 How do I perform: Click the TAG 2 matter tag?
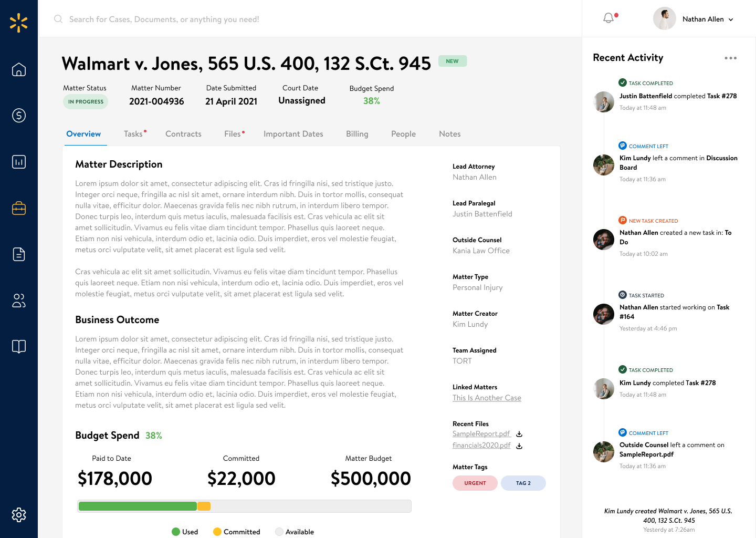pos(523,483)
